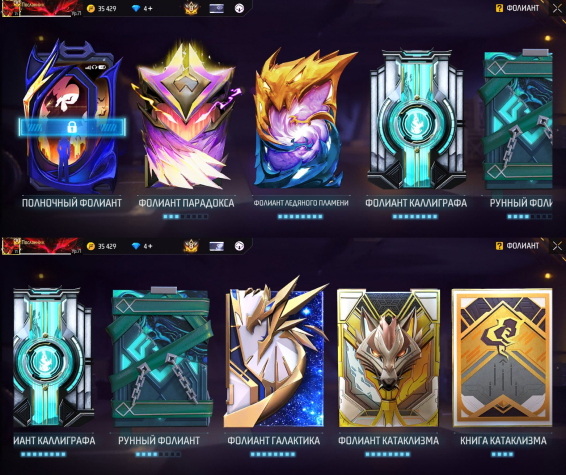Screen dimensions: 566x475
Task: Select the Фолиант Галактика dragon cover
Action: tap(274, 354)
